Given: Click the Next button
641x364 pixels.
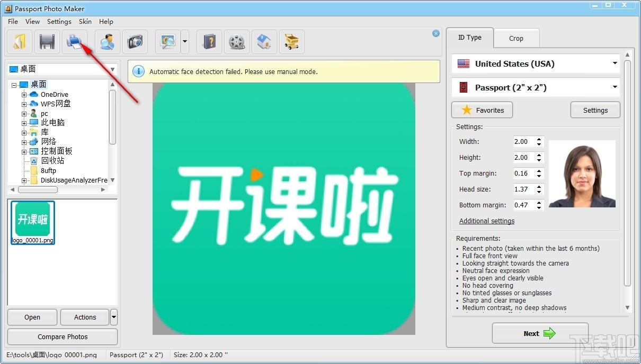Looking at the screenshot, I should coord(540,333).
